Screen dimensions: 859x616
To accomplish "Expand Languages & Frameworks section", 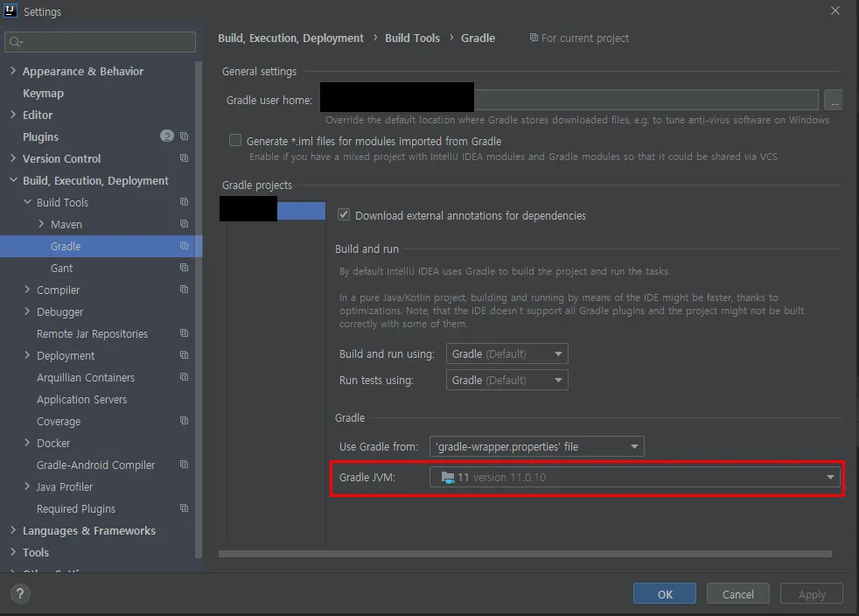I will (x=13, y=530).
